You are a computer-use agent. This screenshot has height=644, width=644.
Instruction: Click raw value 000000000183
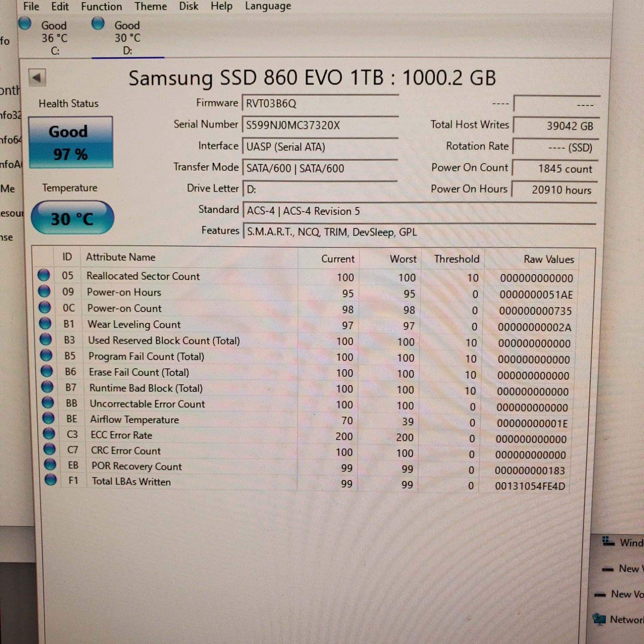[530, 471]
